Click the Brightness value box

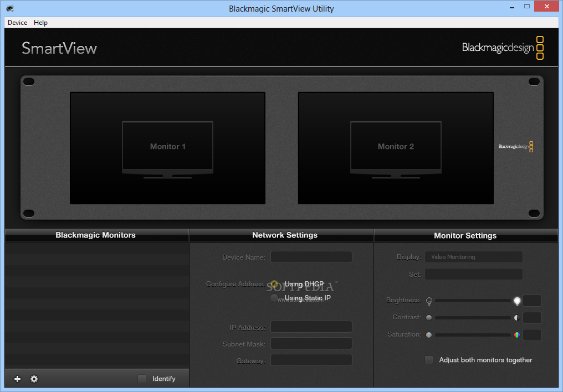tap(532, 301)
